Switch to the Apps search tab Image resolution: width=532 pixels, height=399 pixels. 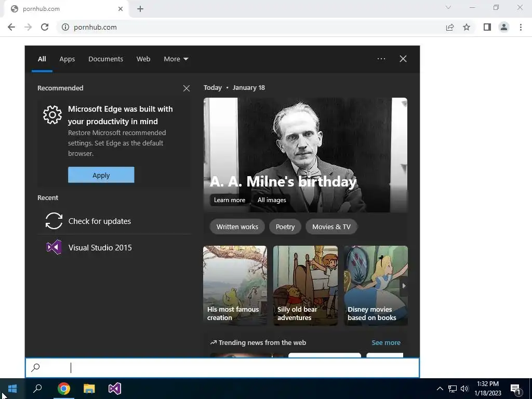67,59
